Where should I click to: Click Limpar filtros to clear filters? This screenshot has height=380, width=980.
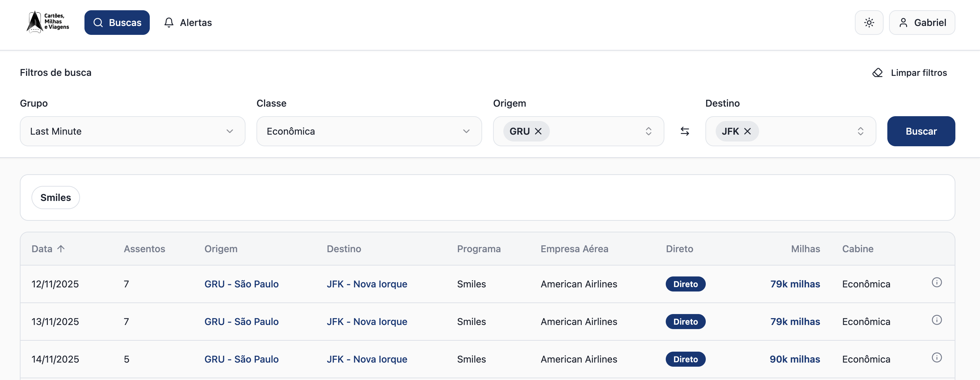click(909, 73)
